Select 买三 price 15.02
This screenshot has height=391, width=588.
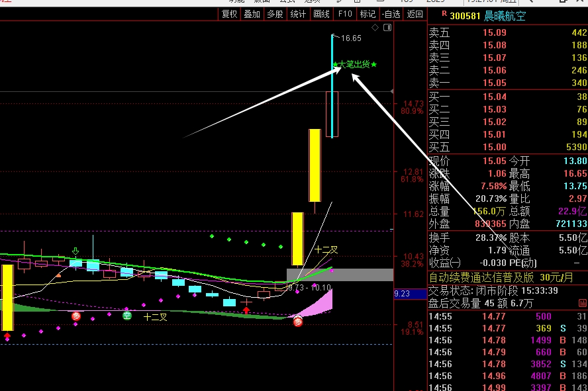pos(494,122)
